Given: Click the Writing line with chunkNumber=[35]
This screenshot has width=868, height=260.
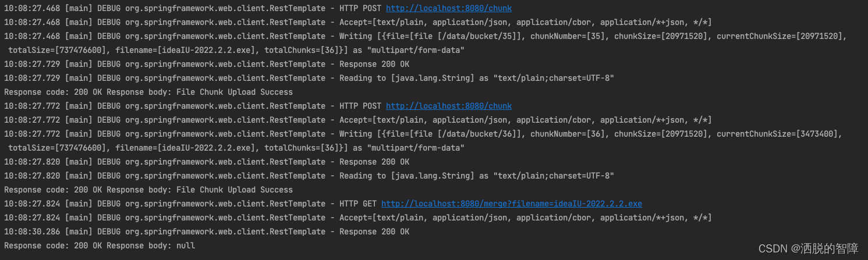Looking at the screenshot, I should (426, 43).
